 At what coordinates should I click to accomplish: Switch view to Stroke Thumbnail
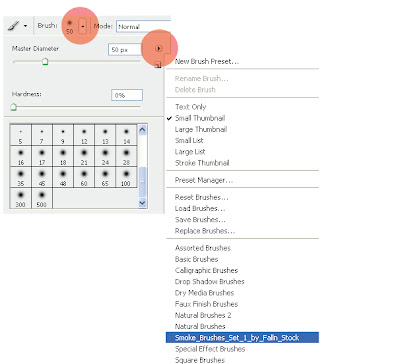tap(202, 163)
